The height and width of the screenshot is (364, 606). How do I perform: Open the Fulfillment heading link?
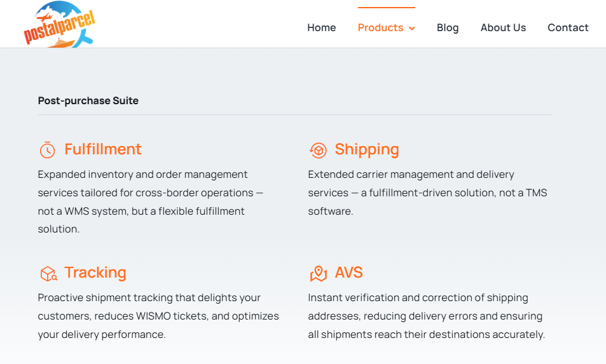tap(103, 149)
